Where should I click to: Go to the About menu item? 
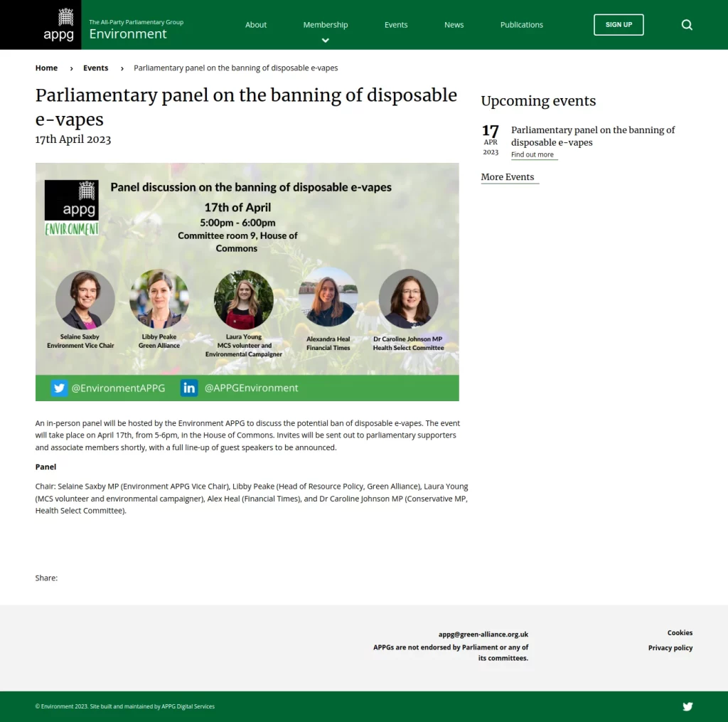point(256,25)
